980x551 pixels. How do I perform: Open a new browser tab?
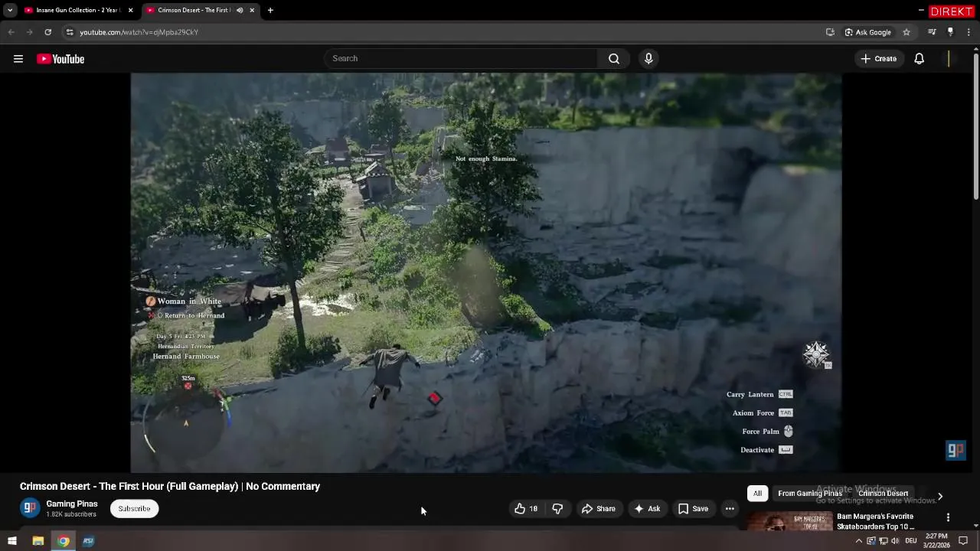coord(270,10)
